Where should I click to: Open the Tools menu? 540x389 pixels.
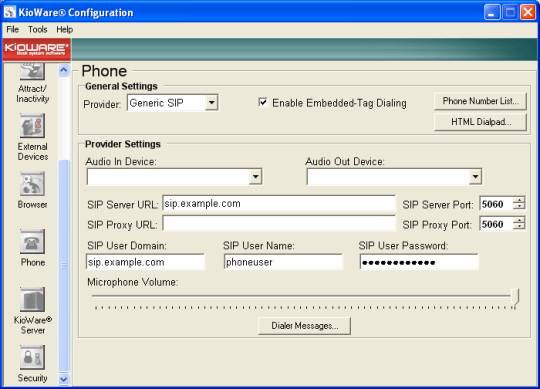point(38,30)
